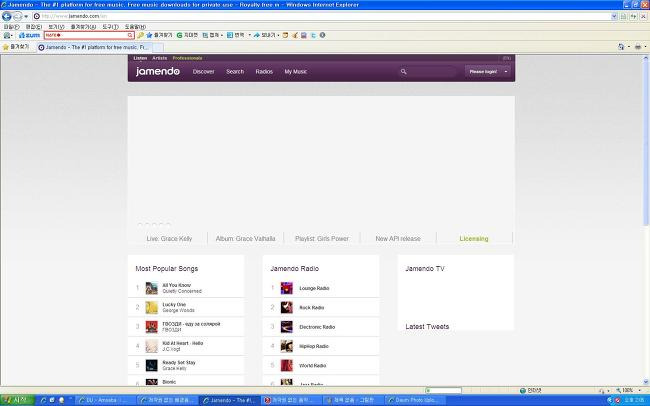
Task: Select the Live: Grace Kelly slide tab
Action: [x=169, y=238]
